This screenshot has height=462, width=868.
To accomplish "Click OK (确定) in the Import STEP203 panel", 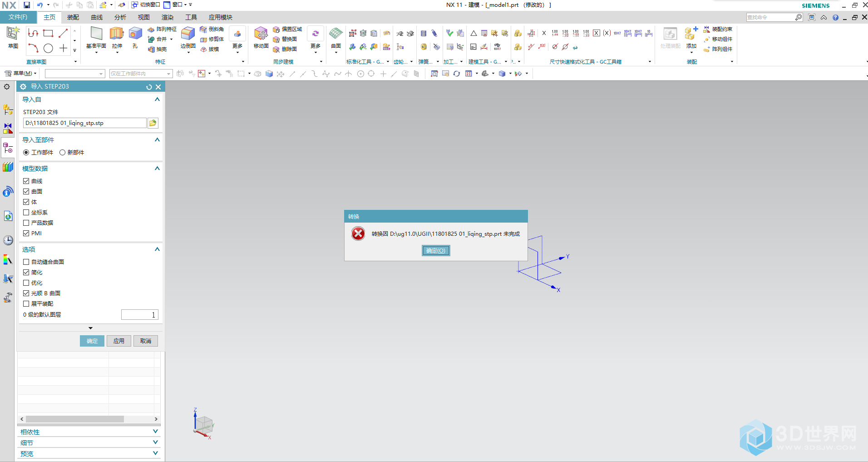I will (92, 341).
